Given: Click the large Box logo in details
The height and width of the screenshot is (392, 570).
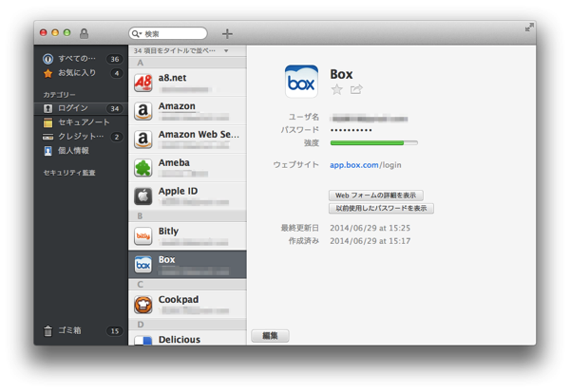Looking at the screenshot, I should pyautogui.click(x=301, y=82).
